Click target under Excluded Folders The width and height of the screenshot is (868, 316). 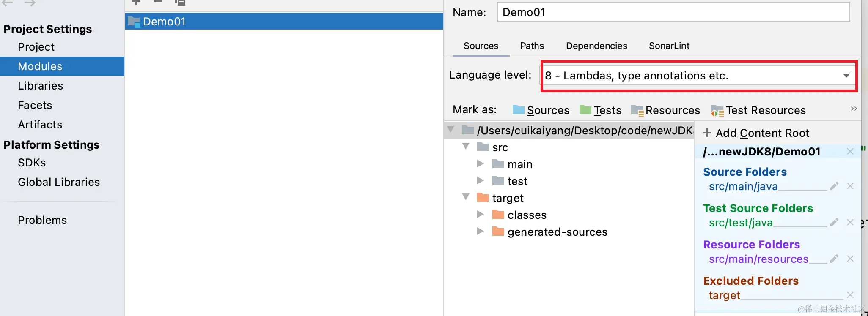(x=724, y=295)
